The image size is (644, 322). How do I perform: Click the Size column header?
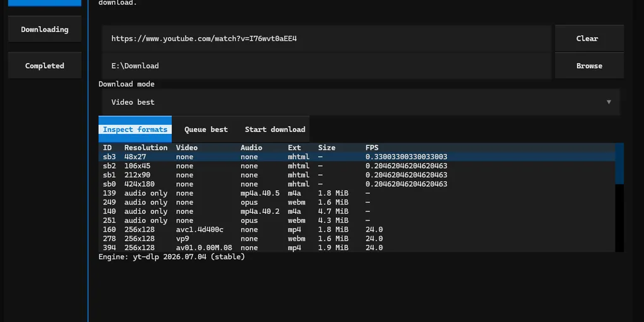(326, 148)
